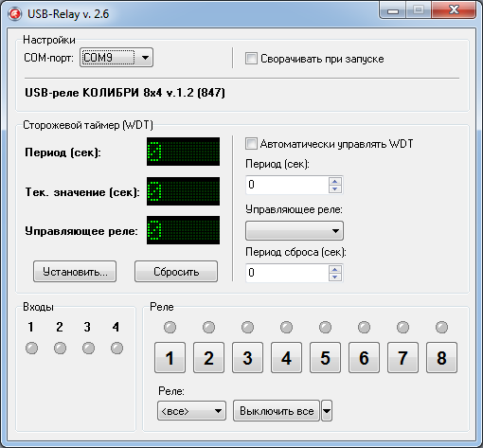Click the 'Период сброса (сек)' input field
The height and width of the screenshot is (448, 483).
pyautogui.click(x=287, y=273)
